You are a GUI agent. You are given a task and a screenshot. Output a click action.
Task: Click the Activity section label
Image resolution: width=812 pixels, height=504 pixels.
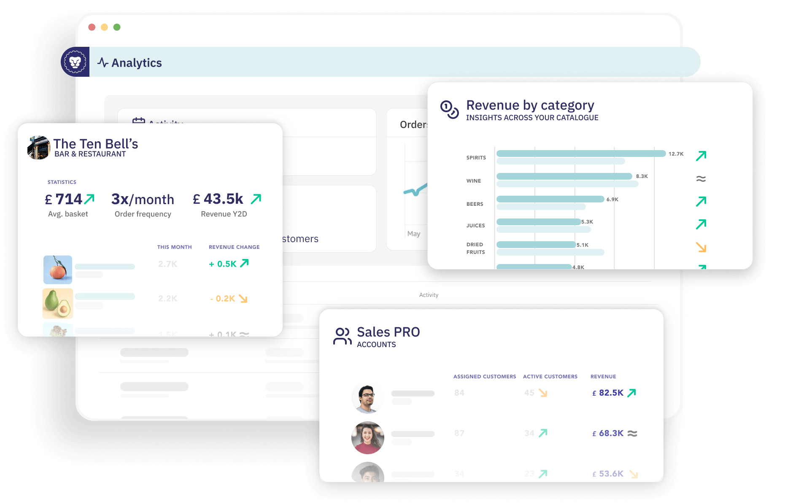pyautogui.click(x=429, y=295)
